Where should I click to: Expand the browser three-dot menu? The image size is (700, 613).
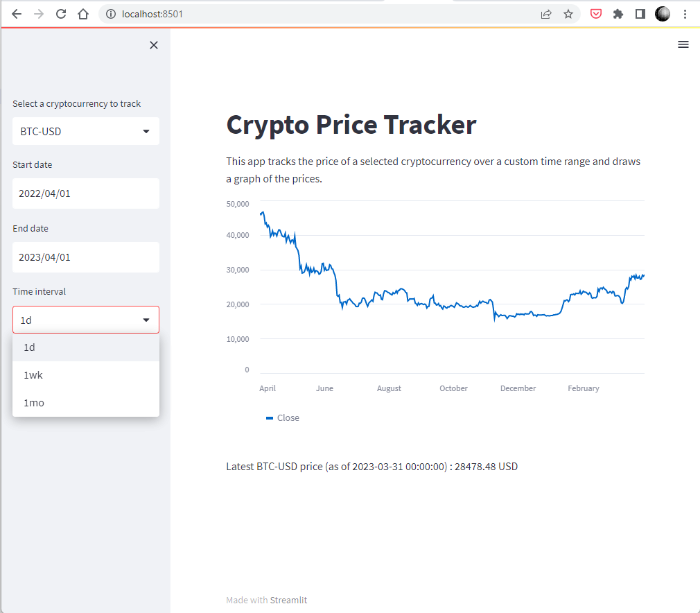685,14
